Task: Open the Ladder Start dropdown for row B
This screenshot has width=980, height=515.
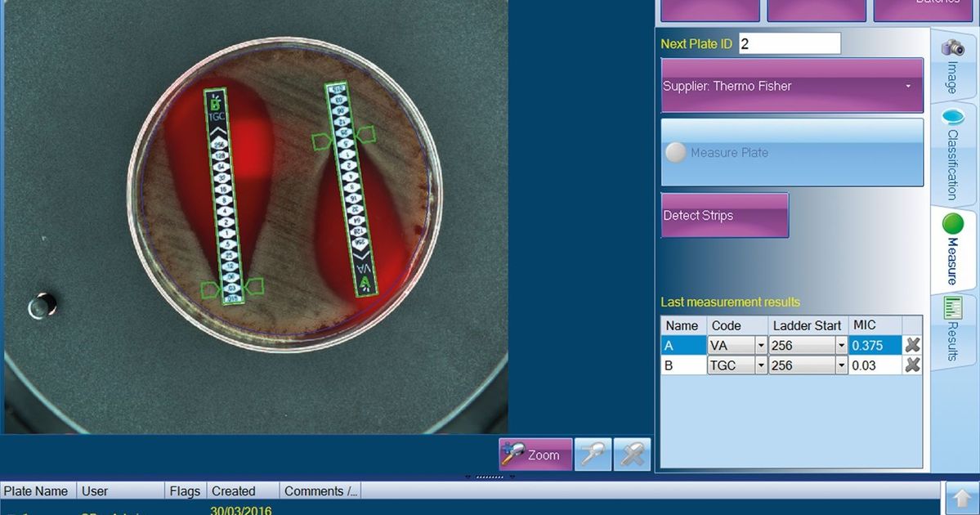Action: [841, 365]
